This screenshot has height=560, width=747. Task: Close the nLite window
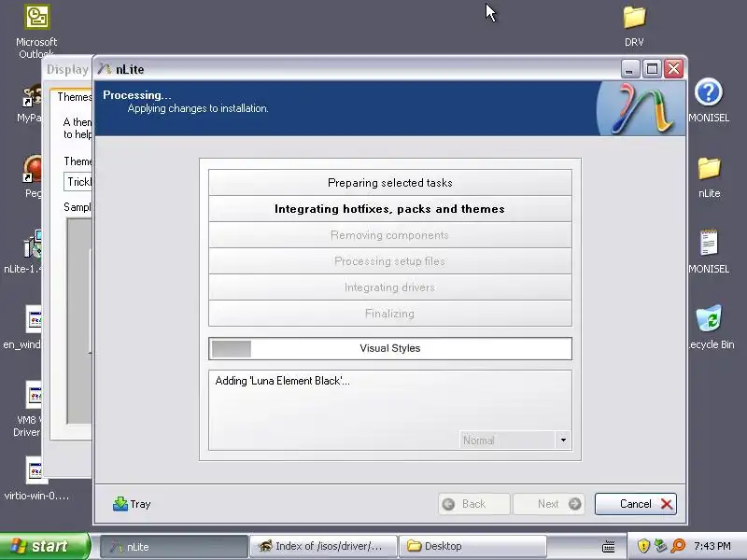point(673,69)
